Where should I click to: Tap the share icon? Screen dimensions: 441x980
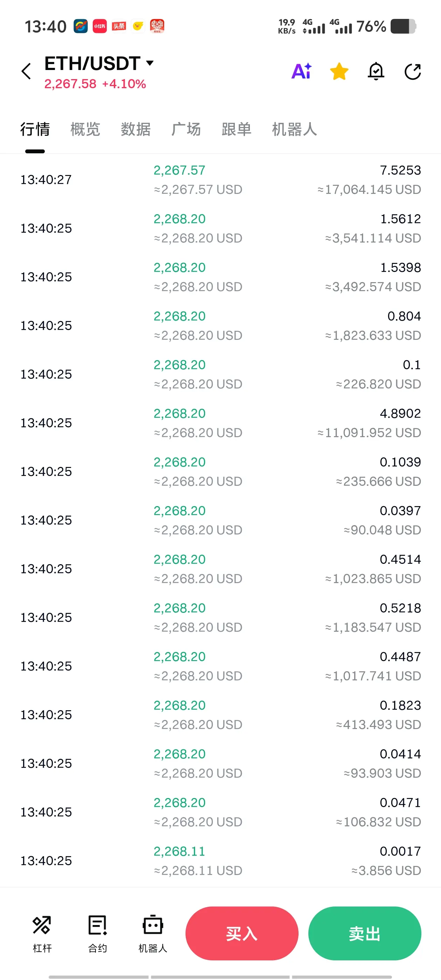point(412,71)
